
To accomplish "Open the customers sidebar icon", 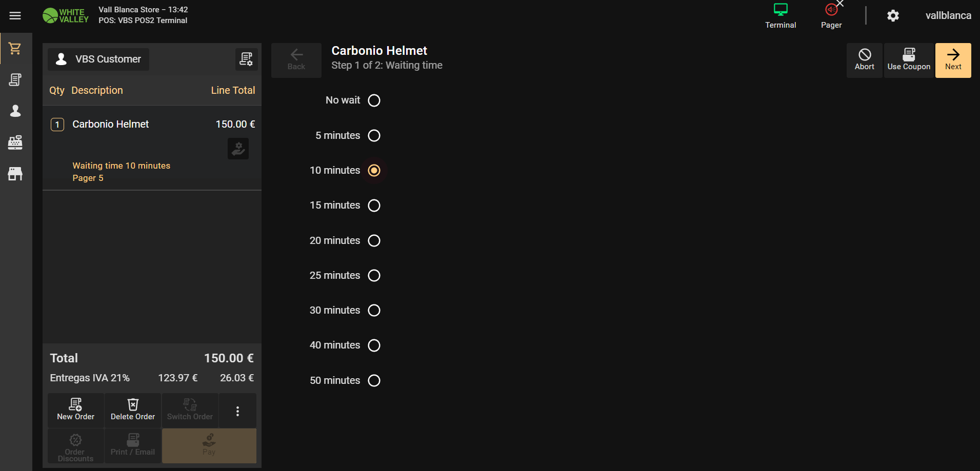I will click(15, 111).
